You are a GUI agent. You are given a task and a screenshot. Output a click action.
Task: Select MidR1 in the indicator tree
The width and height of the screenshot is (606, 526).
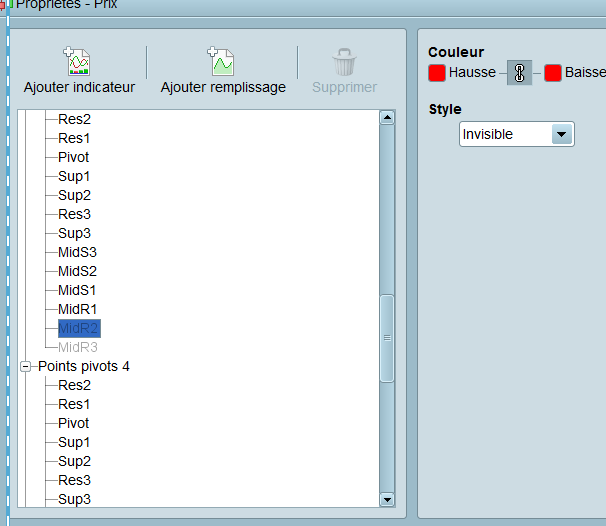[x=77, y=310]
